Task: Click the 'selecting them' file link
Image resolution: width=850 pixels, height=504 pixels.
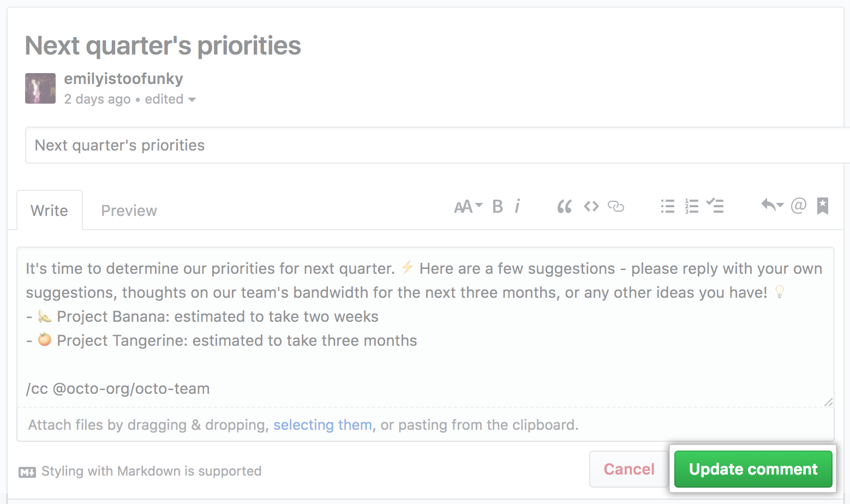Action: coord(322,425)
